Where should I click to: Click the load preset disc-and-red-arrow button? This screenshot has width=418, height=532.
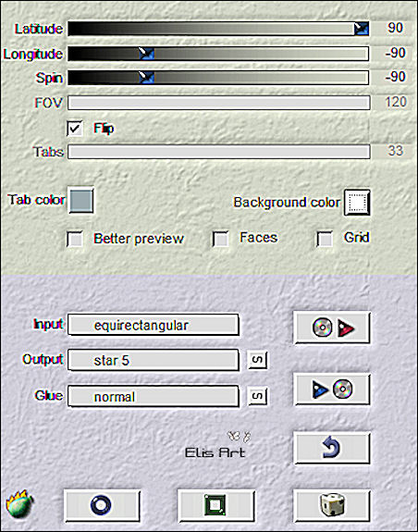332,328
